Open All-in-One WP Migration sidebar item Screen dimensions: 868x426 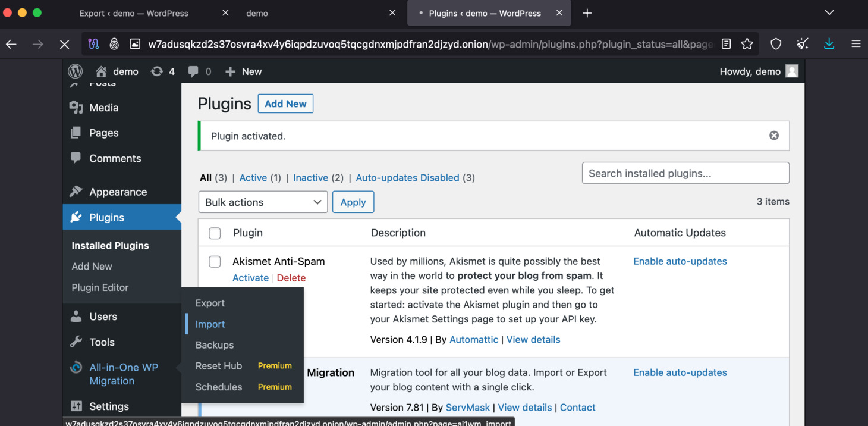tap(122, 374)
